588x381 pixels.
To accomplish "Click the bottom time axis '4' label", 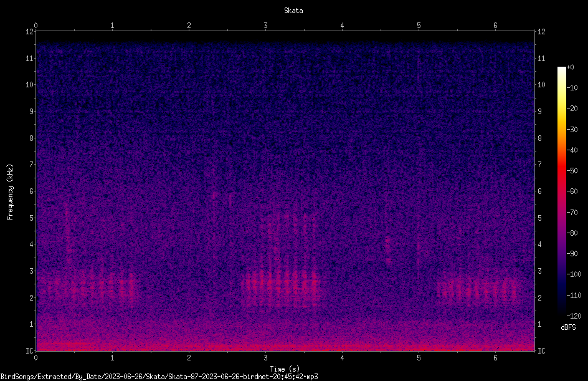I will coord(342,358).
